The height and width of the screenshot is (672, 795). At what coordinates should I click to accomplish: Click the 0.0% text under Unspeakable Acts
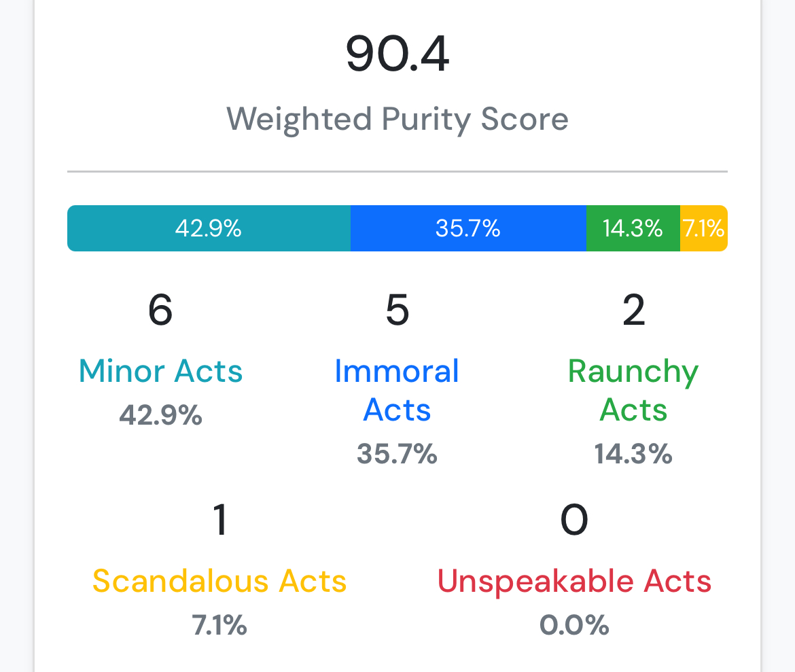coord(574,625)
